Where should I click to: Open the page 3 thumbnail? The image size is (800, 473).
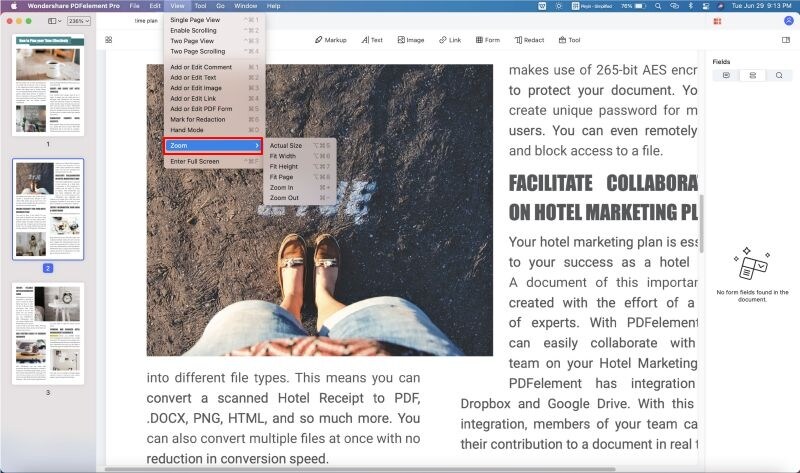pos(48,334)
